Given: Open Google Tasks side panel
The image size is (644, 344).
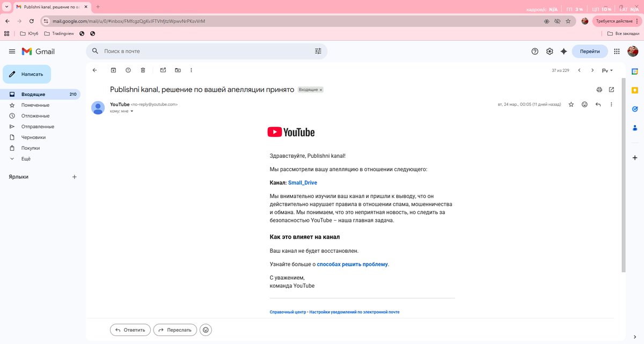Looking at the screenshot, I should pos(635,108).
